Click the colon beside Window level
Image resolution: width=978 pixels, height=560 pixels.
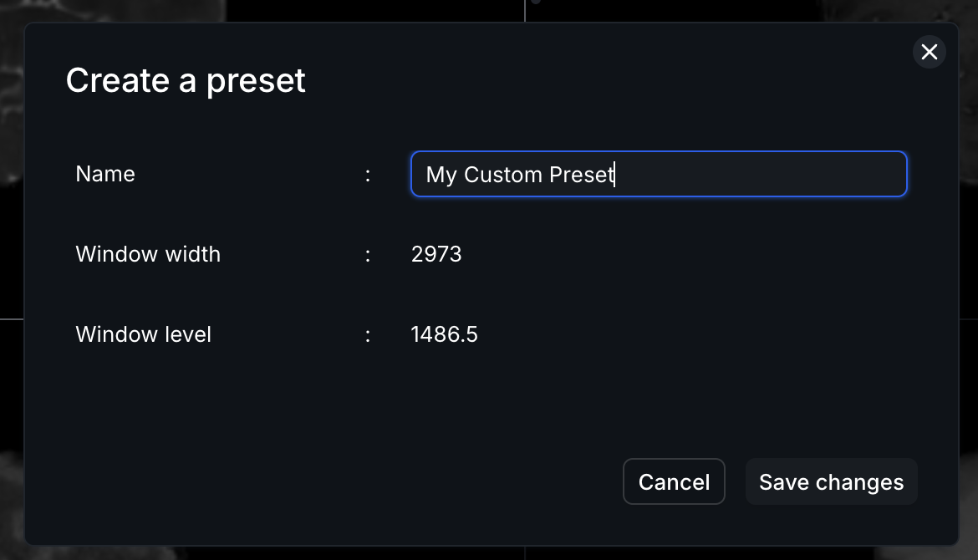pos(367,335)
